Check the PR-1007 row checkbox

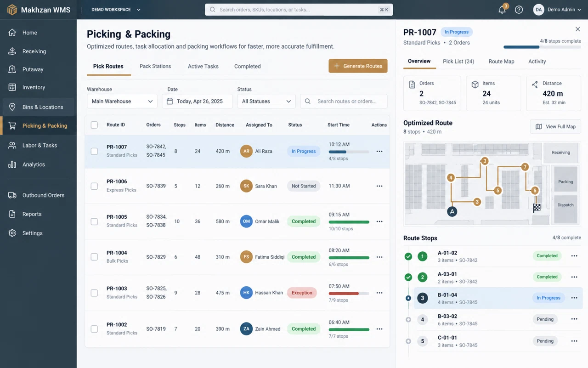click(x=94, y=151)
